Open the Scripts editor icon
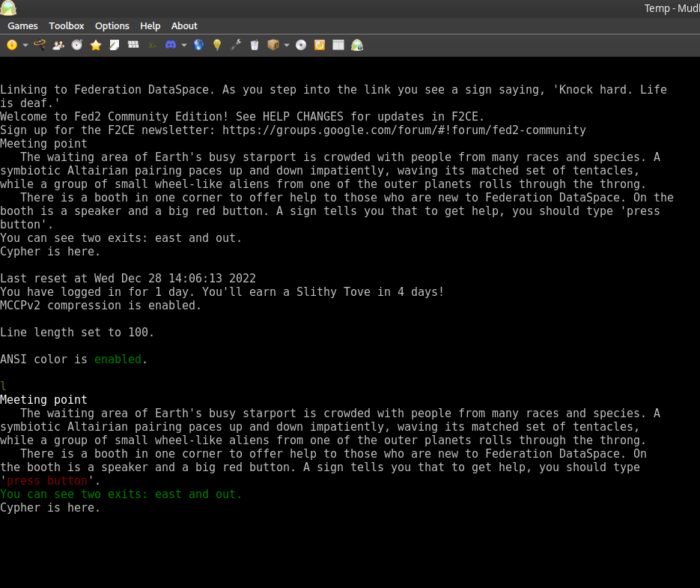This screenshot has width=700, height=588. pos(115,45)
